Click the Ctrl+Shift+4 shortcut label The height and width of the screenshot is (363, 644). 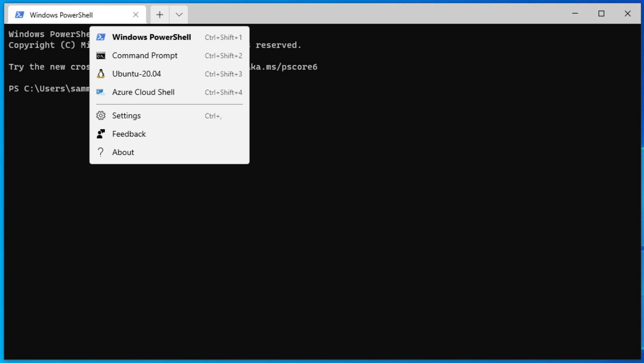pos(223,92)
